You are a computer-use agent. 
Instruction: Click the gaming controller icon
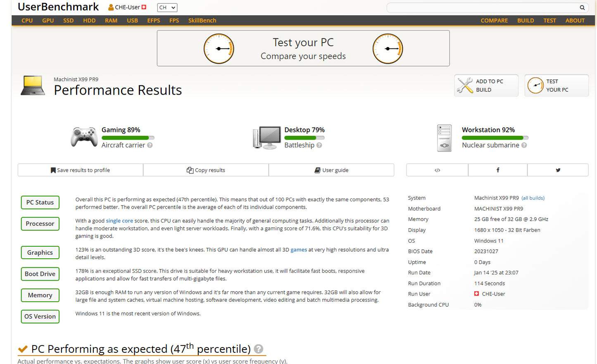click(x=84, y=137)
